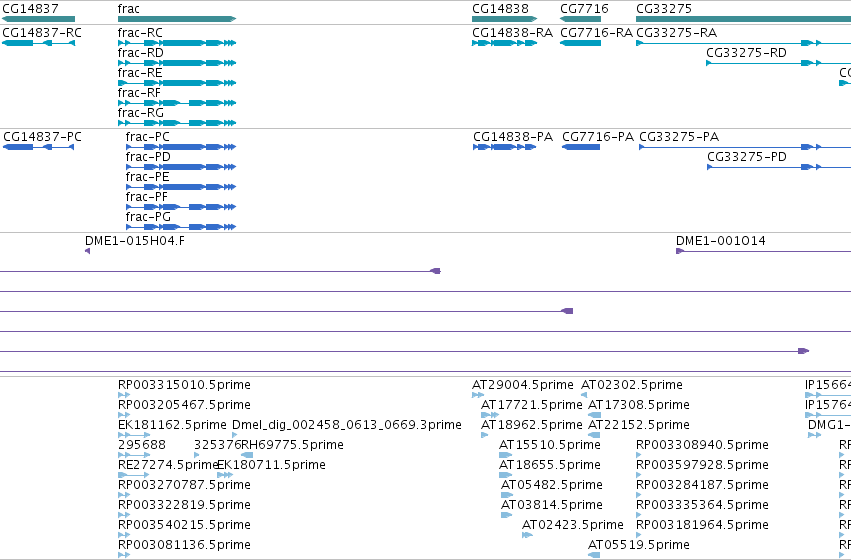The image size is (851, 560).
Task: Select the frac-PG protein glyph
Action: (181, 227)
